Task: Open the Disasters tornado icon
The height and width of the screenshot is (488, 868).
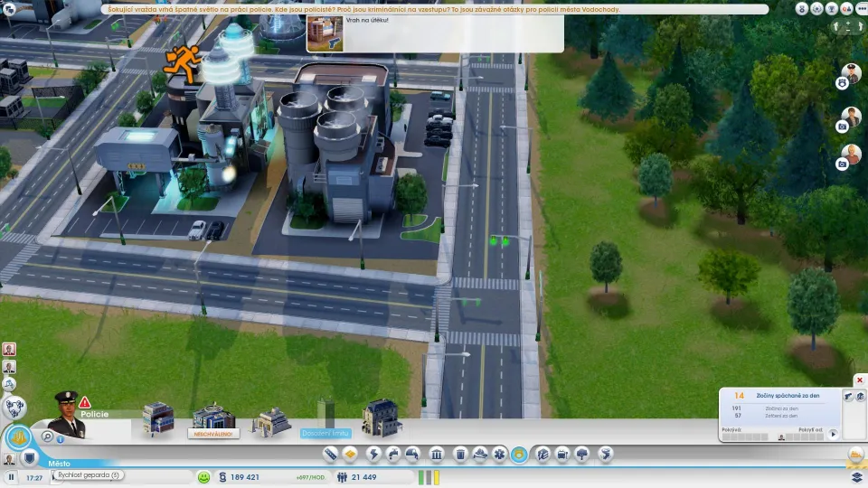Action: [x=606, y=455]
